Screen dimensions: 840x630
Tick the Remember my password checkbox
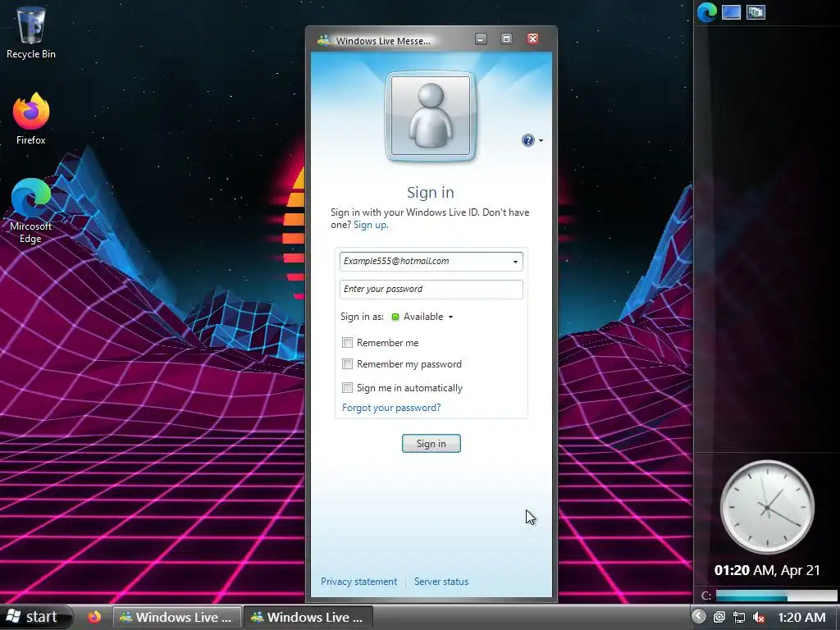[x=347, y=363]
